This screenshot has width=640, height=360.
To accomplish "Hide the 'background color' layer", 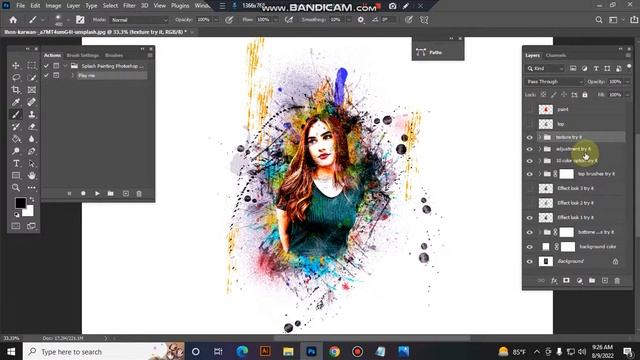I will coord(529,247).
